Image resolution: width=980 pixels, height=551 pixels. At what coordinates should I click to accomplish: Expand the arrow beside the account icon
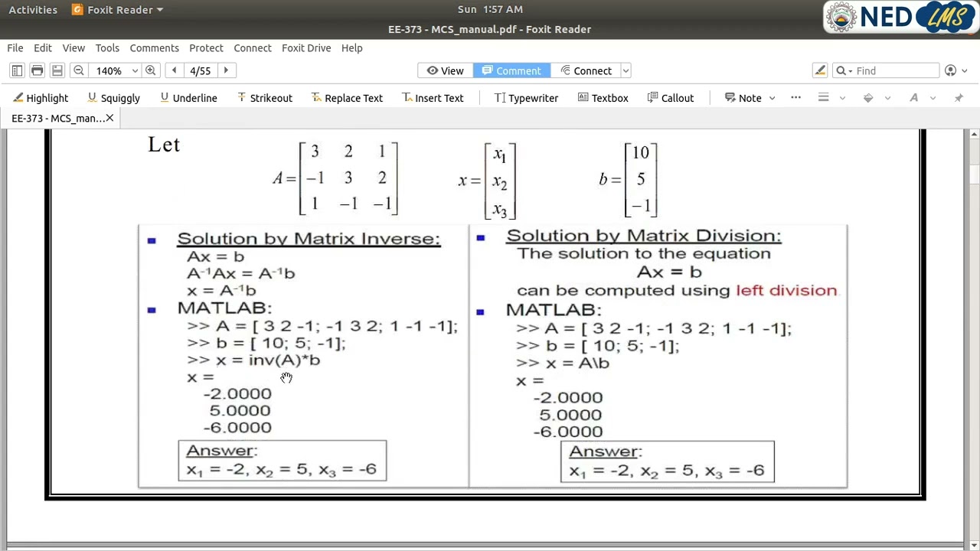pos(964,70)
